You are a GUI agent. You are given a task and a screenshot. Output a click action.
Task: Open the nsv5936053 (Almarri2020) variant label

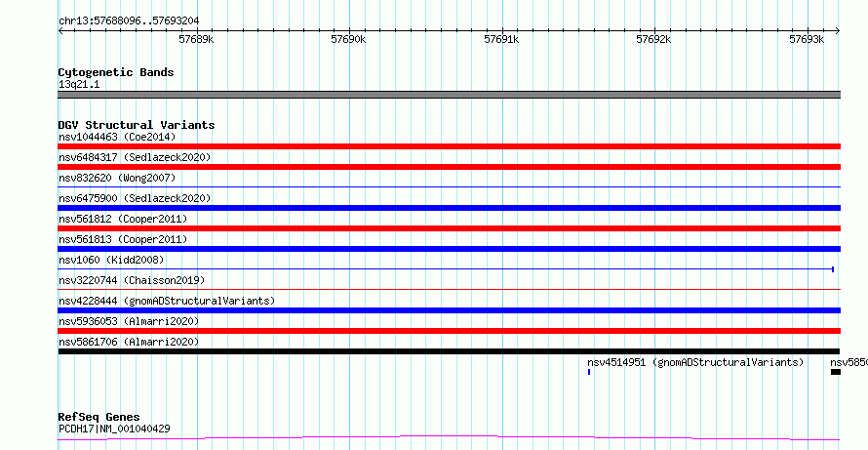pyautogui.click(x=129, y=321)
